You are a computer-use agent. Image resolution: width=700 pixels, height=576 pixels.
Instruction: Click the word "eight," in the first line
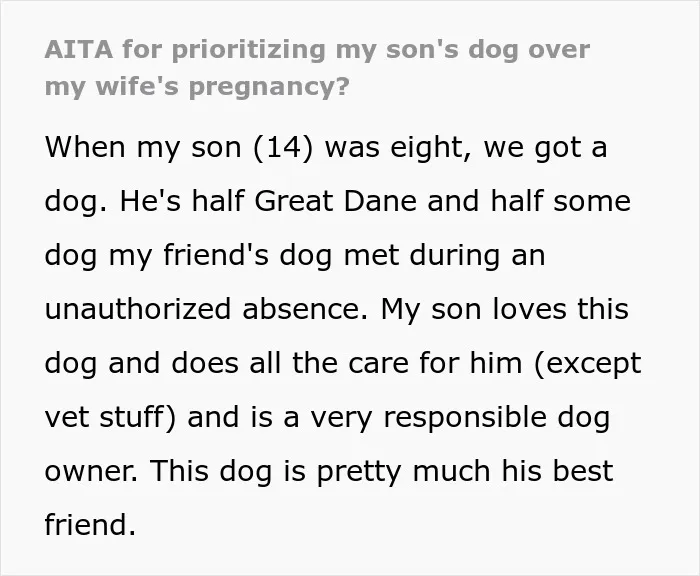[x=431, y=147]
